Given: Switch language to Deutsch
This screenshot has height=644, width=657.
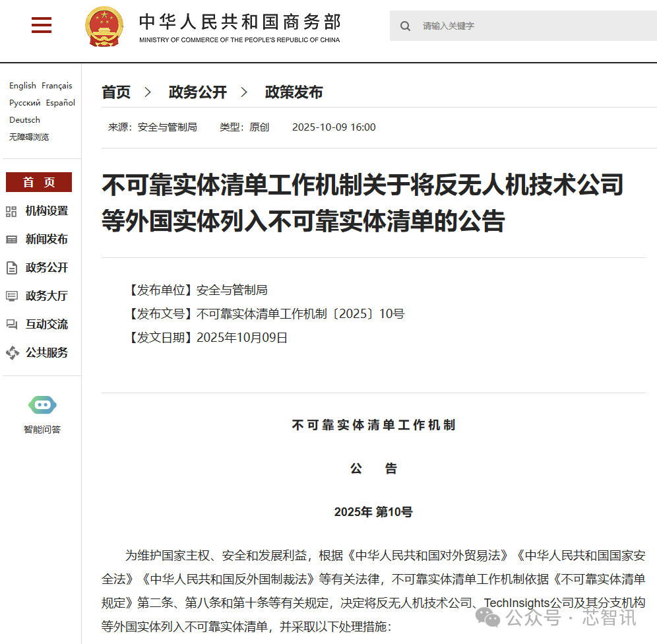Looking at the screenshot, I should pos(24,120).
